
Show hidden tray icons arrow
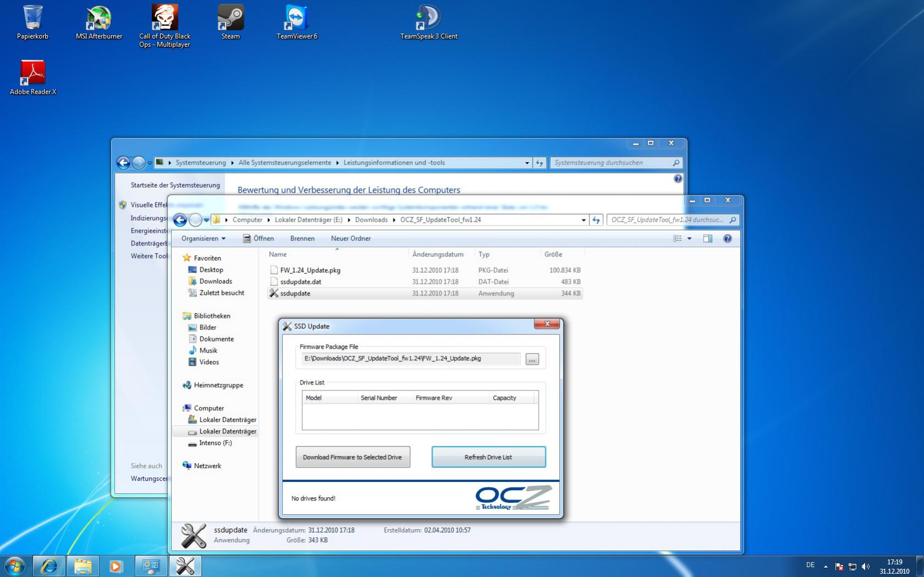825,566
